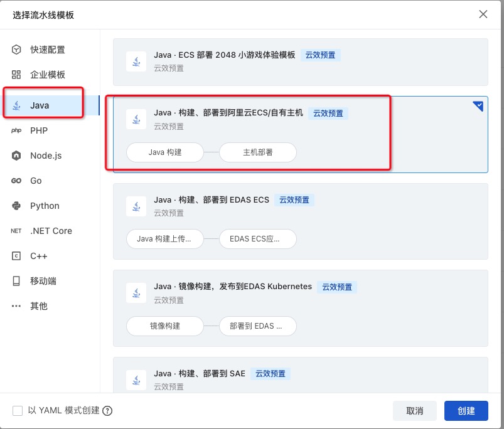Click the Java 构建上传... stage pill
This screenshot has height=429, width=504.
[165, 239]
